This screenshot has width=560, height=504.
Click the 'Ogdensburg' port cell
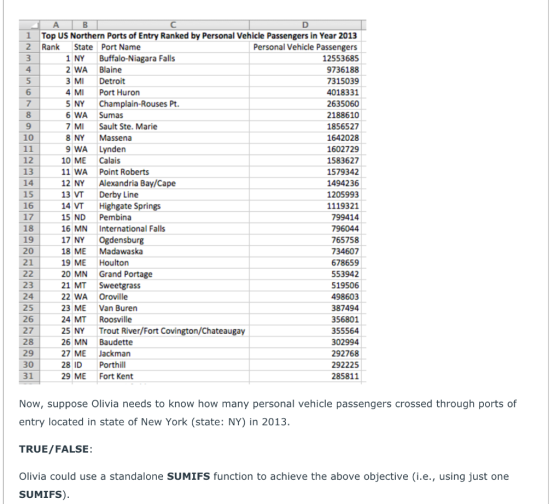click(173, 240)
